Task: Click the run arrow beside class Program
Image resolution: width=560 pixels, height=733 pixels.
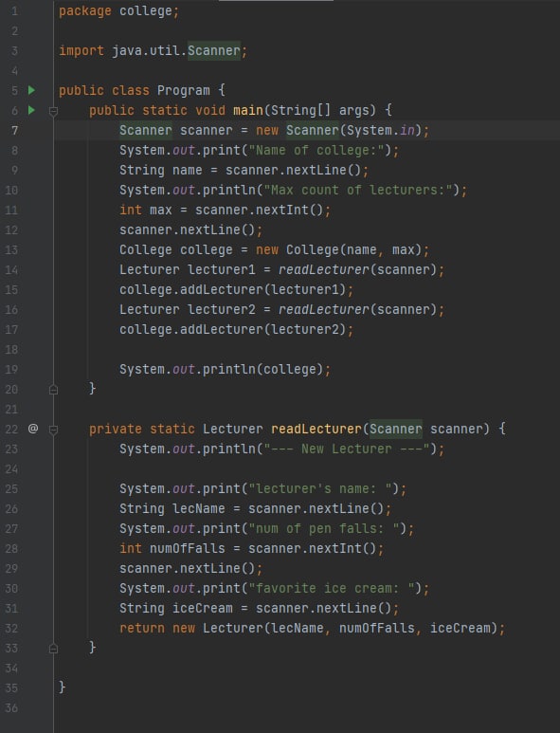Action: (x=32, y=90)
